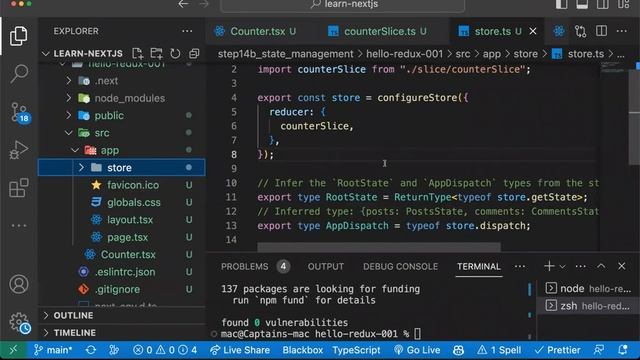Open the PROBLEMS panel tab

click(255, 267)
